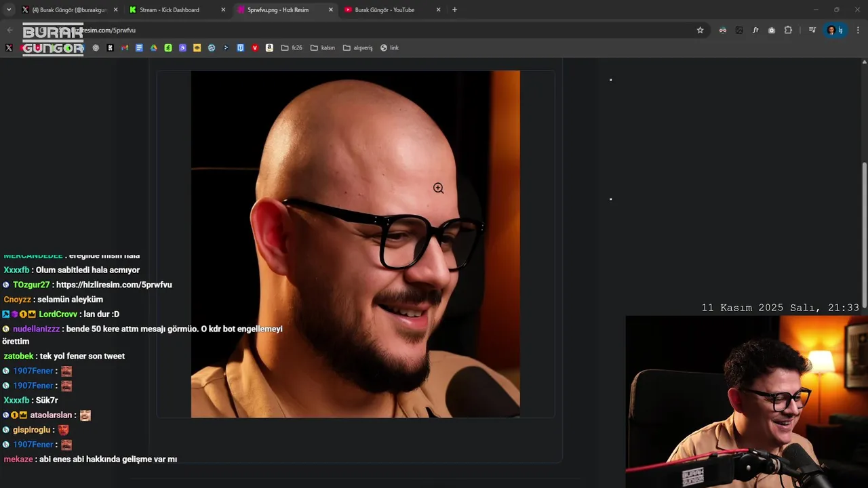
Task: Open the glasses extension icon in toolbar
Action: 723,30
